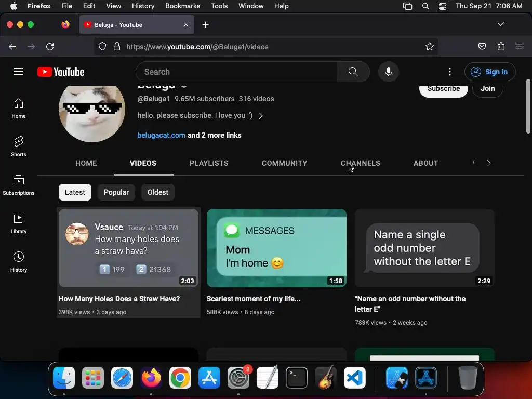Image resolution: width=532 pixels, height=399 pixels.
Task: Click the YouTube logo
Action: (x=61, y=72)
